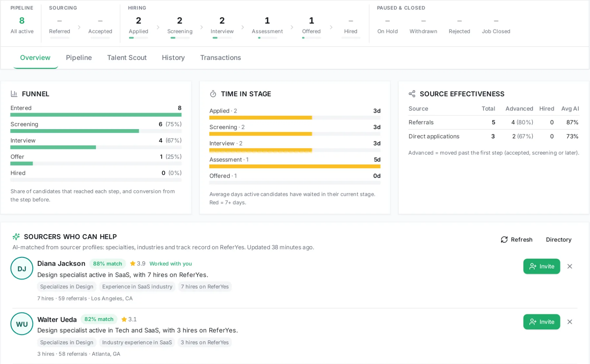Select the Screening hiring stage

180,27
